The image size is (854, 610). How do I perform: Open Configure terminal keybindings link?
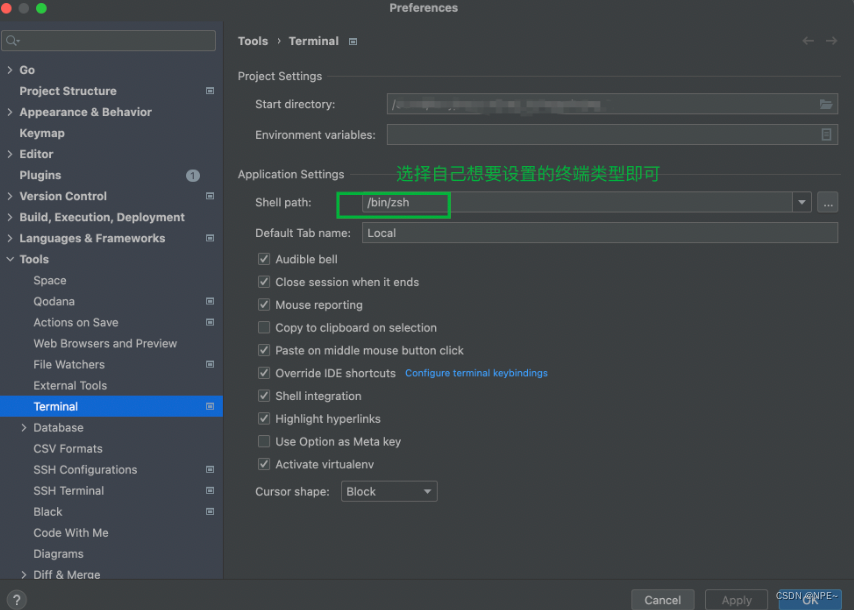pyautogui.click(x=476, y=374)
